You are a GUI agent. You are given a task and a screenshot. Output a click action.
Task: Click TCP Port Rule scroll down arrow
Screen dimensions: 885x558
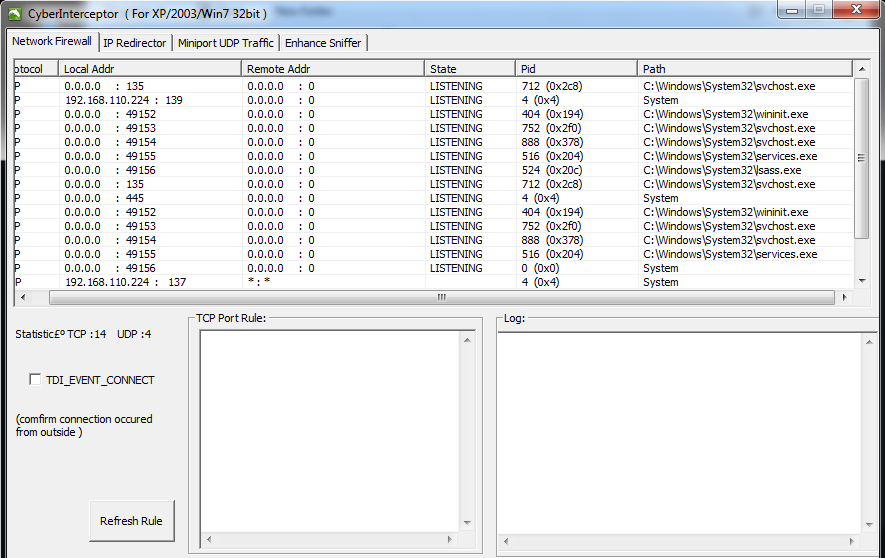click(x=467, y=522)
